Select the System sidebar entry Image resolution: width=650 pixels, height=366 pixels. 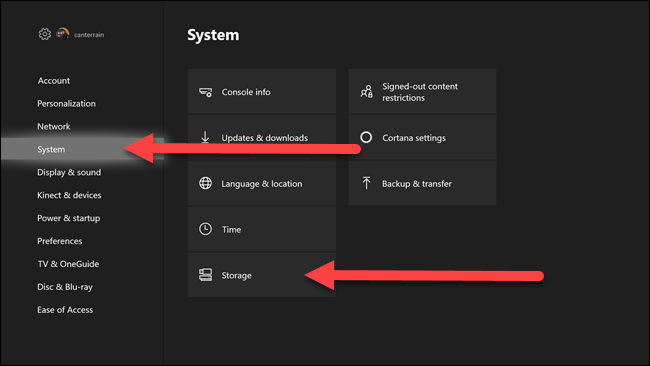[x=82, y=149]
